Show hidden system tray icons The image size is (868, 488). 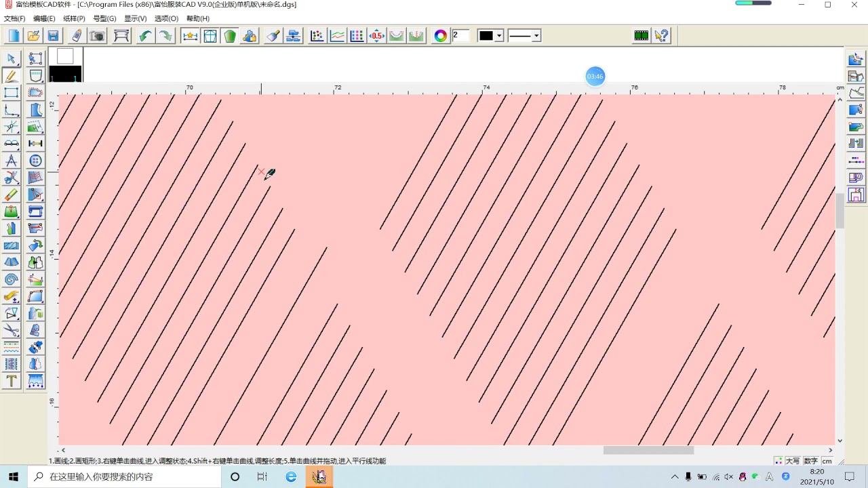(675, 476)
